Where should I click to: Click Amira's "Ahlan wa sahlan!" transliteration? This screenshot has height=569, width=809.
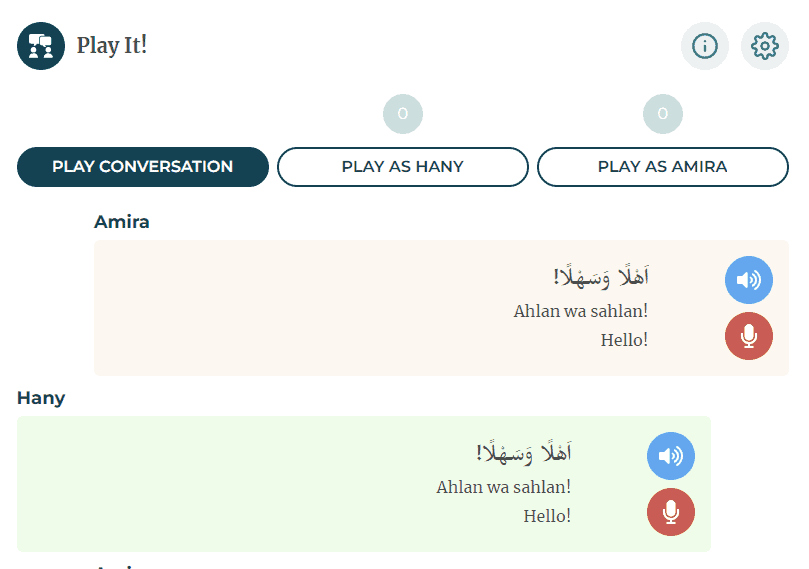click(581, 311)
